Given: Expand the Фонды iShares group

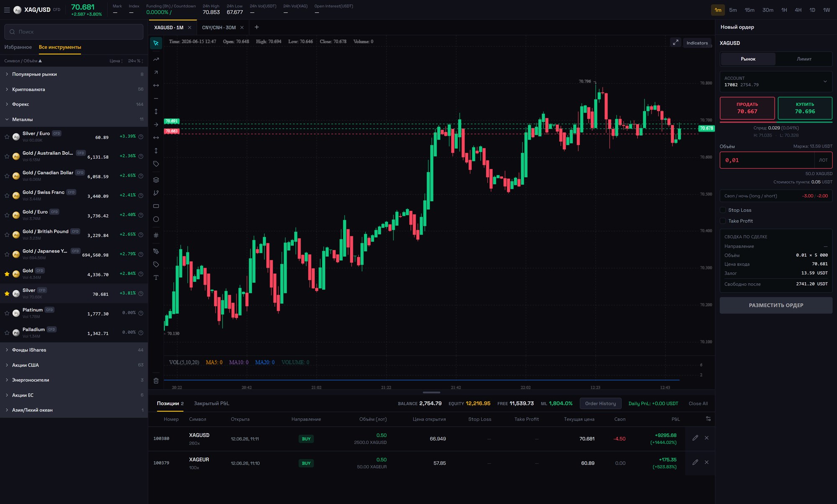Looking at the screenshot, I should click(74, 350).
